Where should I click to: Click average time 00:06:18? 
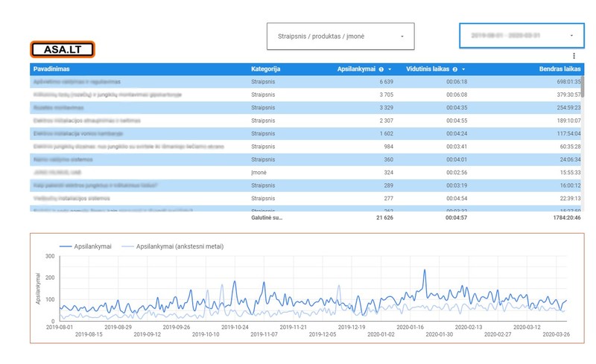457,82
